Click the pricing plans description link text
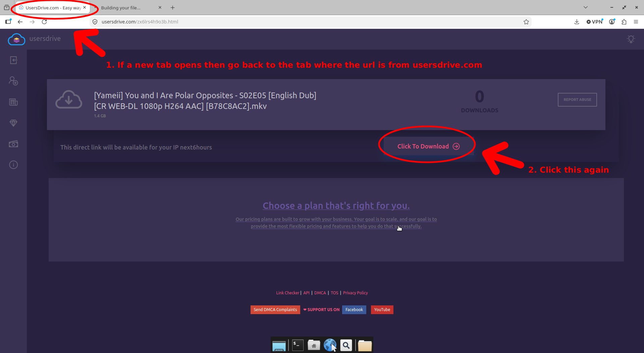Screen dimensions: 644x353 pos(336,223)
